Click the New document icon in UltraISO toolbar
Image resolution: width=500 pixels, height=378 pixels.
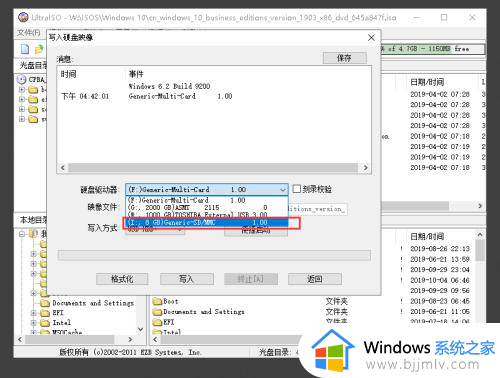click(25, 49)
